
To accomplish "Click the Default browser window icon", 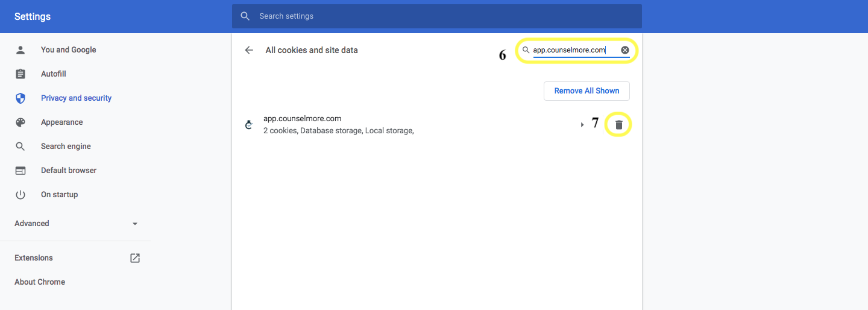I will click(20, 171).
